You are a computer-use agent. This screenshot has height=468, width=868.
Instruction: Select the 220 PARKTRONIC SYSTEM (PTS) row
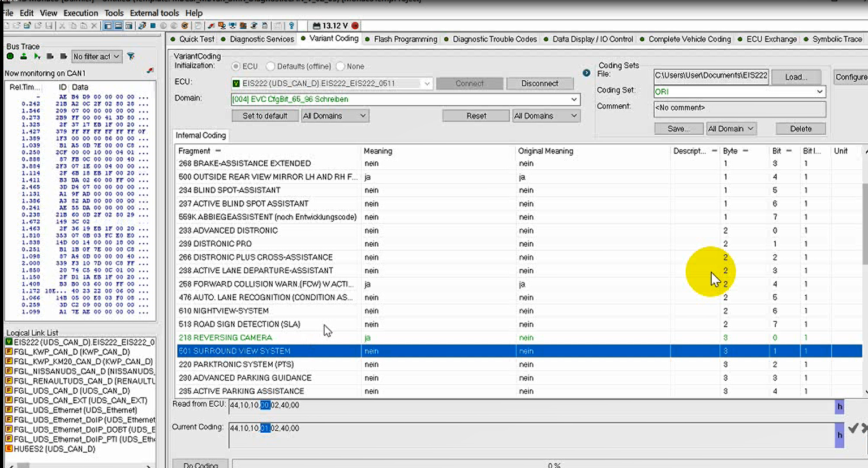(x=519, y=364)
